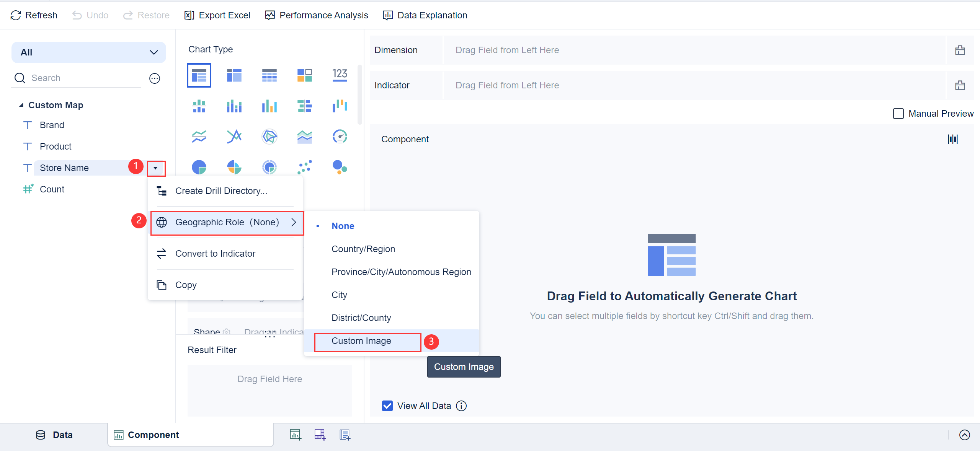Click the Indicator row settings icon
The height and width of the screenshot is (451, 980).
960,85
